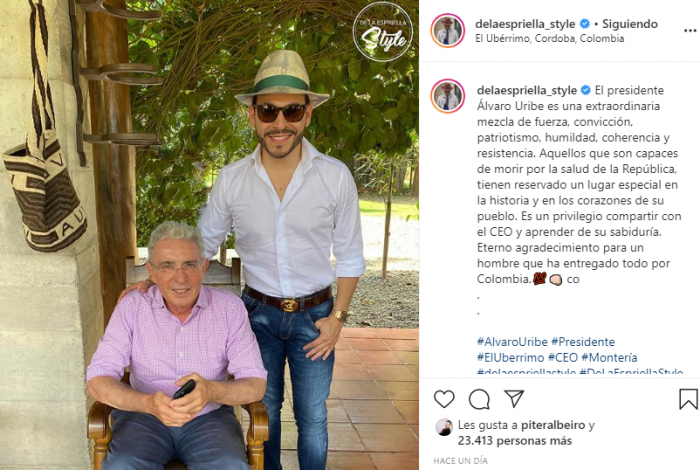This screenshot has height=470, width=700.
Task: Click verified badge beside header username
Action: click(584, 24)
